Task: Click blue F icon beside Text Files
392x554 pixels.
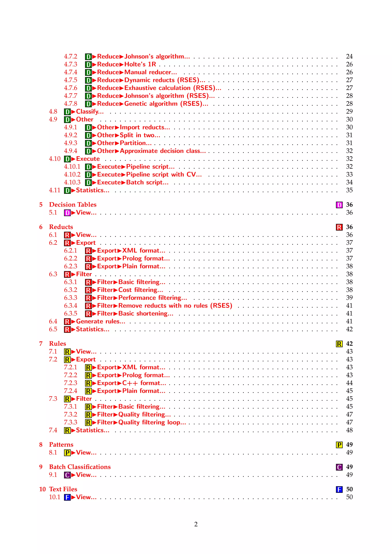Action: (x=339, y=489)
